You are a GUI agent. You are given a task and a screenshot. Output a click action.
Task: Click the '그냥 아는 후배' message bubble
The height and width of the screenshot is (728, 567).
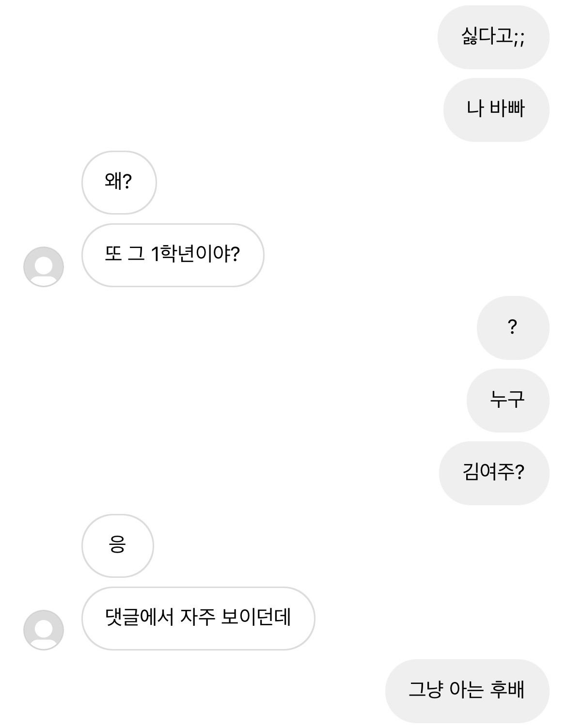tap(467, 691)
